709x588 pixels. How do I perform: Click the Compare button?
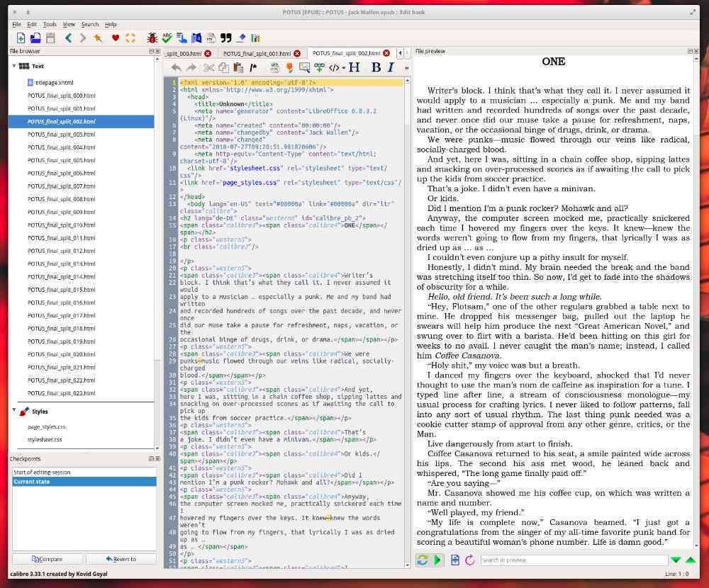pyautogui.click(x=48, y=559)
